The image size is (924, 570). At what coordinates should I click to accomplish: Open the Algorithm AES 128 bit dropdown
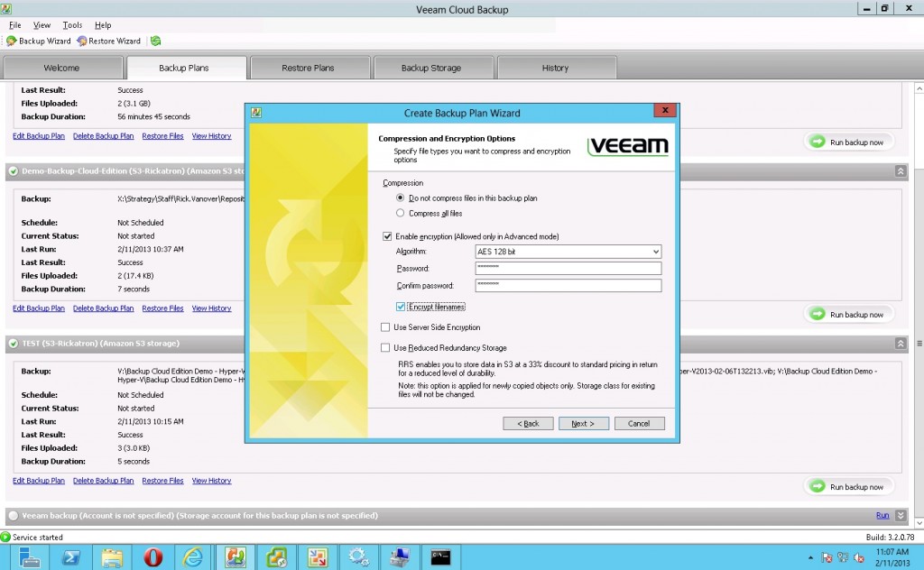[x=568, y=252]
